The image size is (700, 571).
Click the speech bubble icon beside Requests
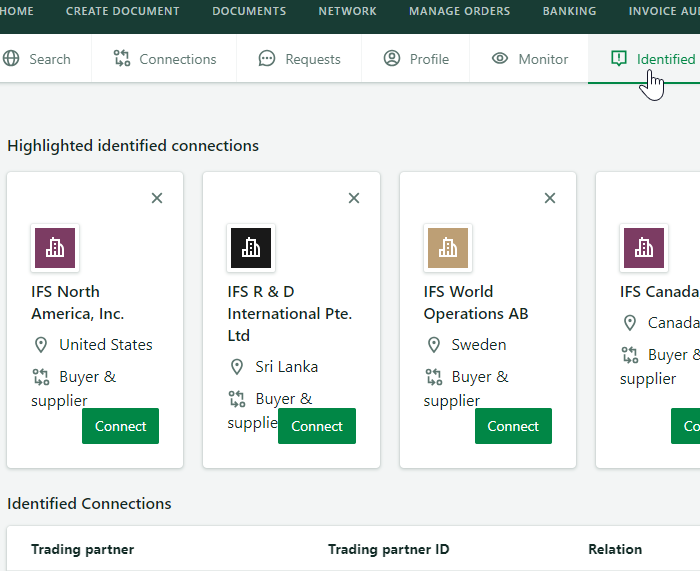click(267, 58)
